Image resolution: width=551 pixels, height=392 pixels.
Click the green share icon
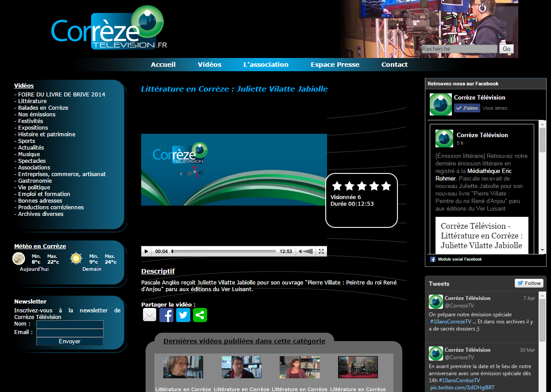pos(200,315)
